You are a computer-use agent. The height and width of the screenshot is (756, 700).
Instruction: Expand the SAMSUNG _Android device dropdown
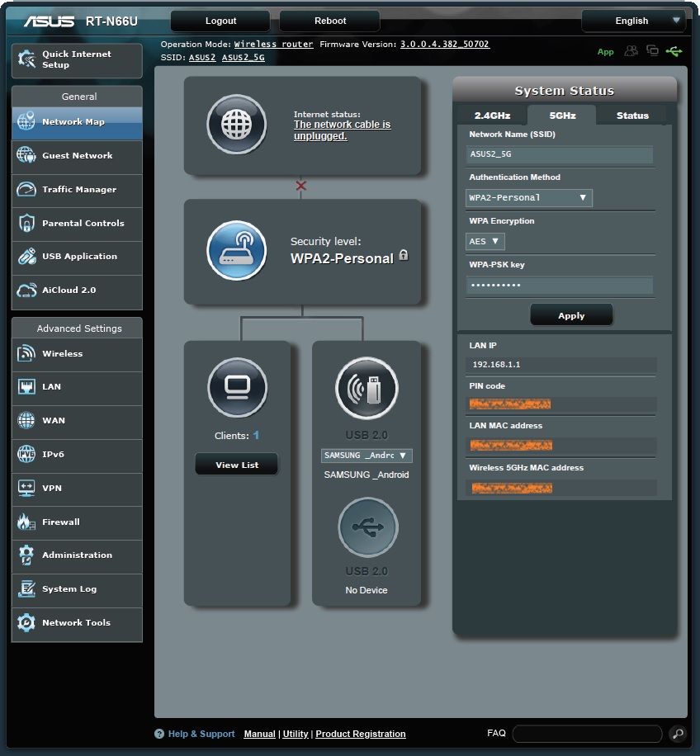[366, 455]
